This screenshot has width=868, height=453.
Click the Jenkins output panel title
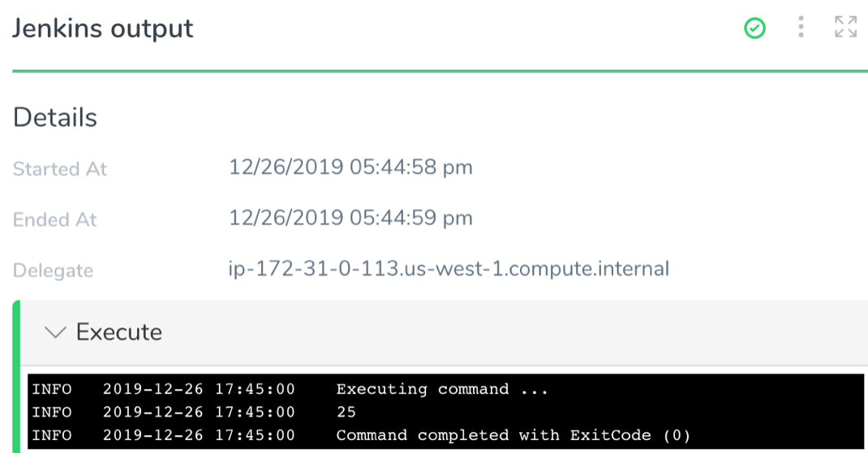(x=103, y=28)
